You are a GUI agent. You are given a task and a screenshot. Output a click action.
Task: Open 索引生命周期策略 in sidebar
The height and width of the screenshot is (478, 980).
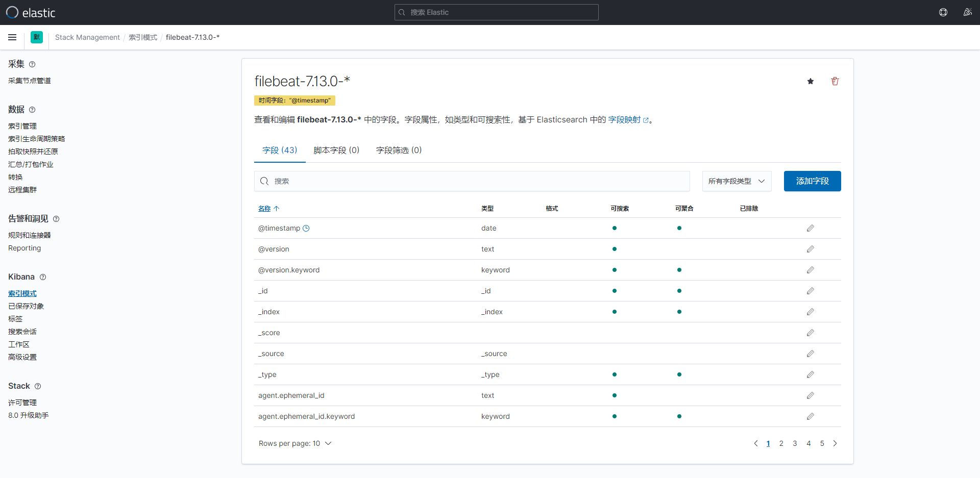(x=37, y=139)
